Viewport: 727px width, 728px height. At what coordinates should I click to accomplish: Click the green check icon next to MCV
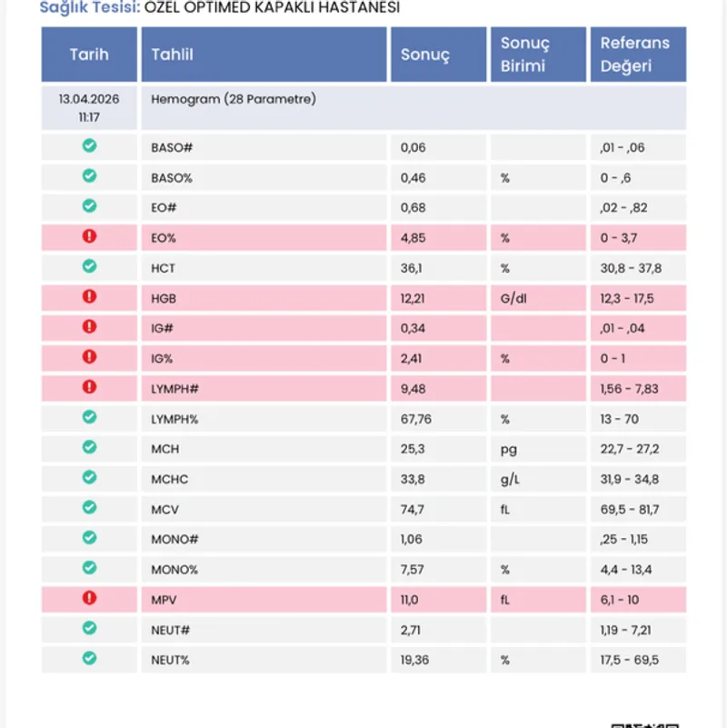tap(89, 507)
